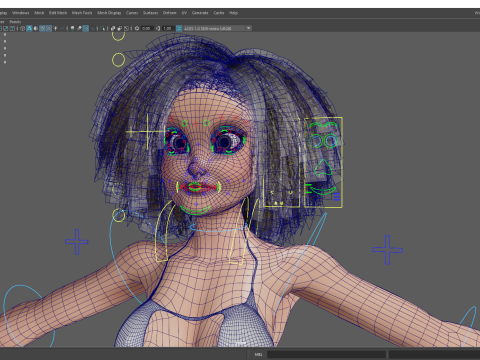Toggle Motion Blur in viewport
This screenshot has height=360, width=480.
click(x=79, y=28)
